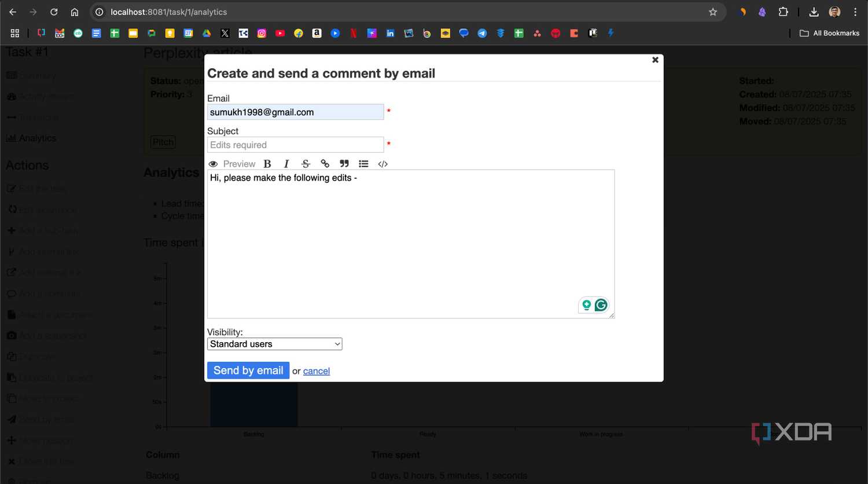Screen dimensions: 868x484
Task: Open the Google Calendar bookmark
Action: click(x=188, y=33)
